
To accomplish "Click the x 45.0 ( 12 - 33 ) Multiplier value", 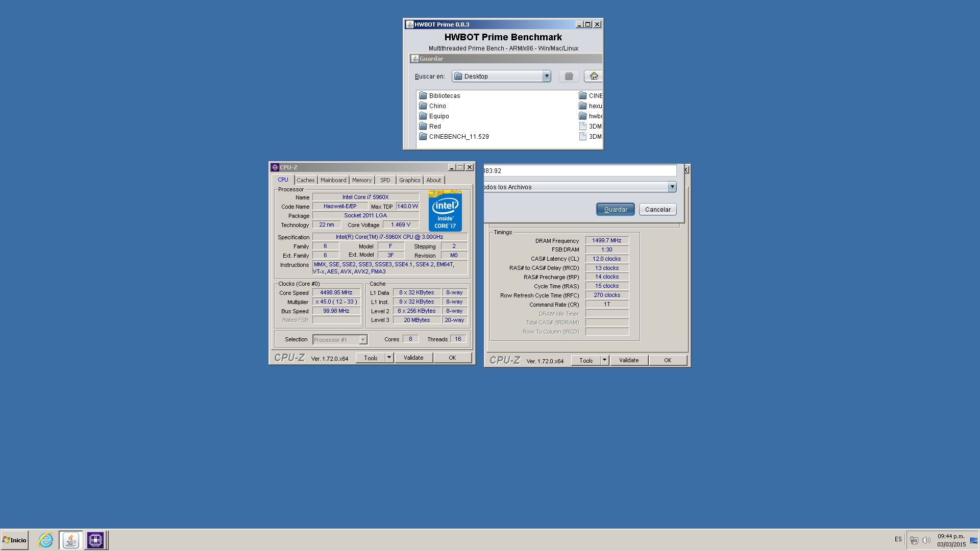I will click(336, 302).
